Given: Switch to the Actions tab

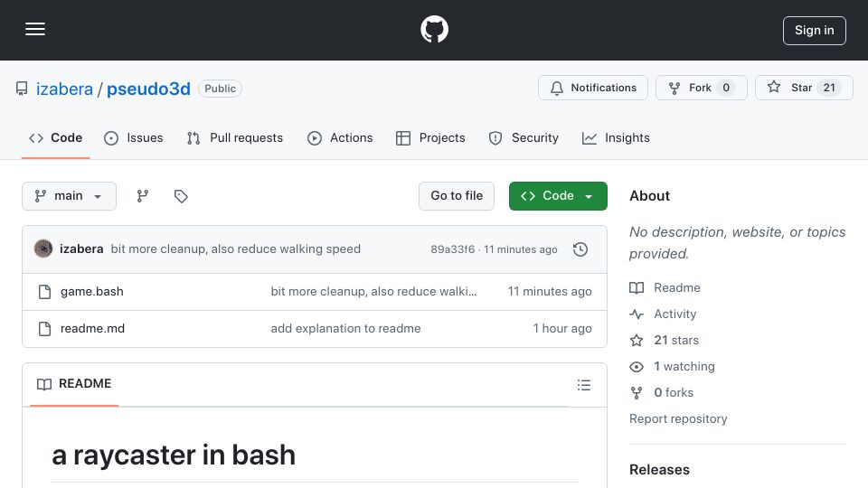Looking at the screenshot, I should (x=340, y=137).
